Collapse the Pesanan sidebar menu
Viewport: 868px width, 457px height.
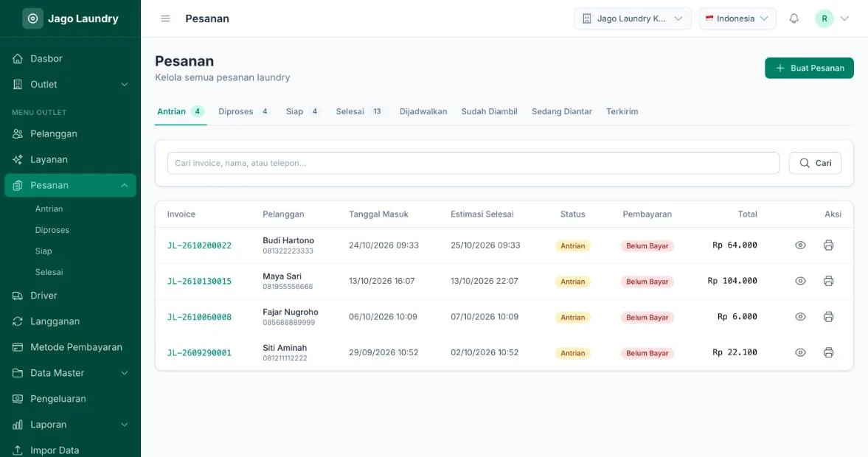70,185
